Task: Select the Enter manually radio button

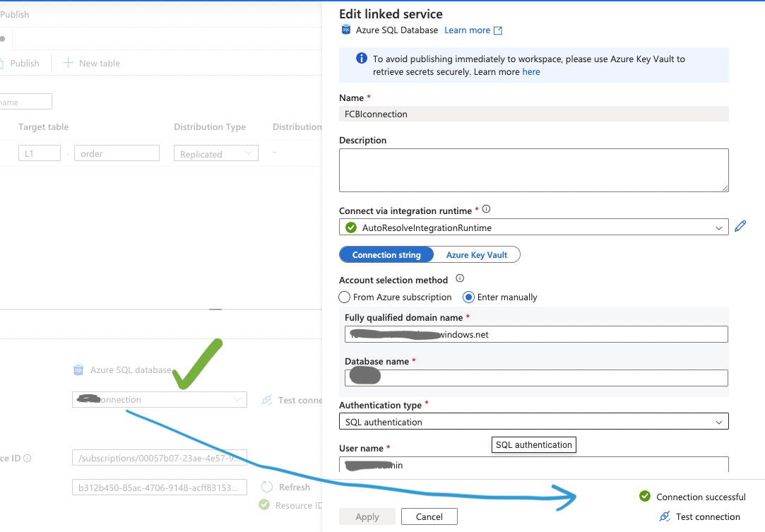Action: tap(468, 297)
